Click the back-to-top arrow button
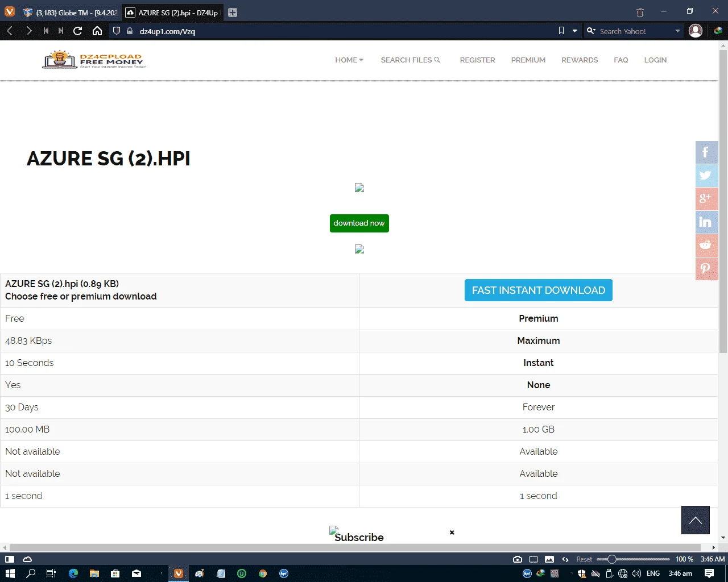The height and width of the screenshot is (582, 728). click(x=695, y=520)
